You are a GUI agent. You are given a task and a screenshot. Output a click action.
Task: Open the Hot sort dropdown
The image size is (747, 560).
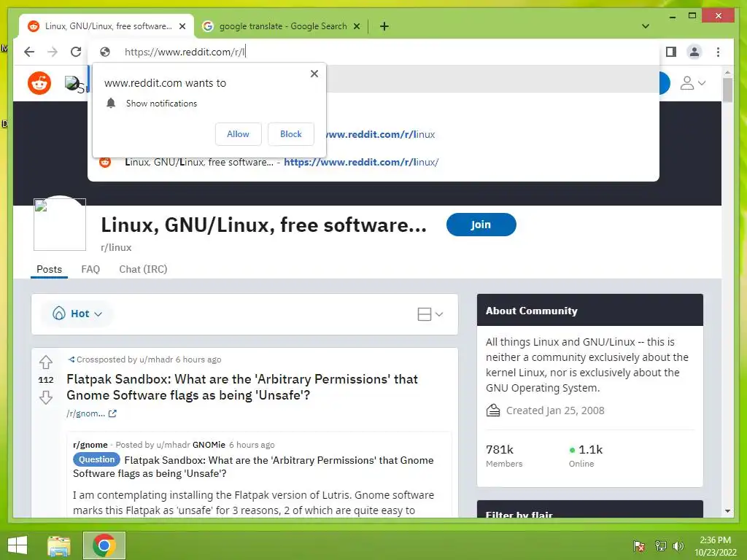pyautogui.click(x=77, y=314)
